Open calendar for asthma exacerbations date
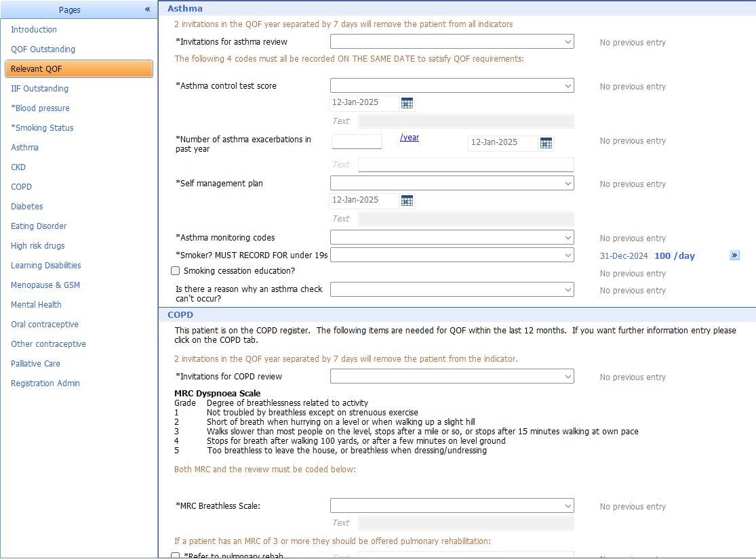This screenshot has width=756, height=559. click(x=546, y=143)
